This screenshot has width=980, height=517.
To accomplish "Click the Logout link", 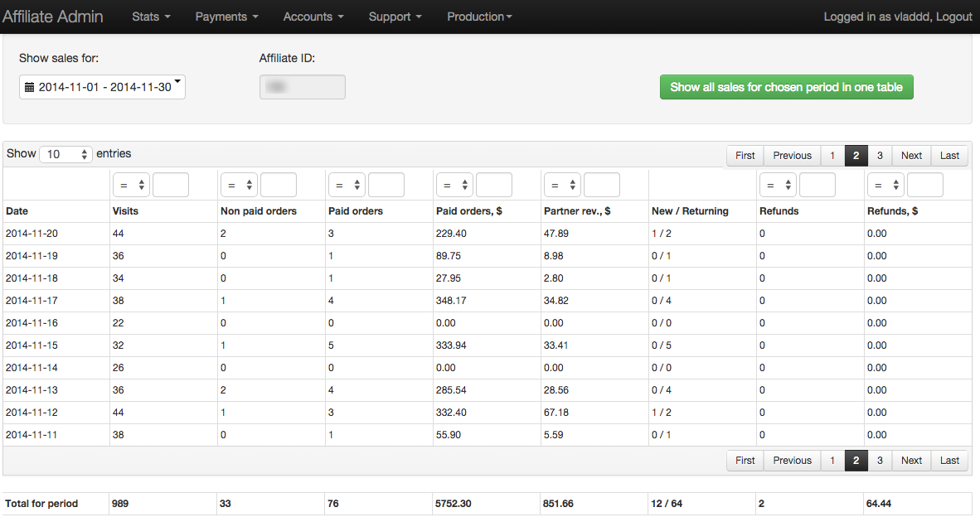I will coord(953,17).
